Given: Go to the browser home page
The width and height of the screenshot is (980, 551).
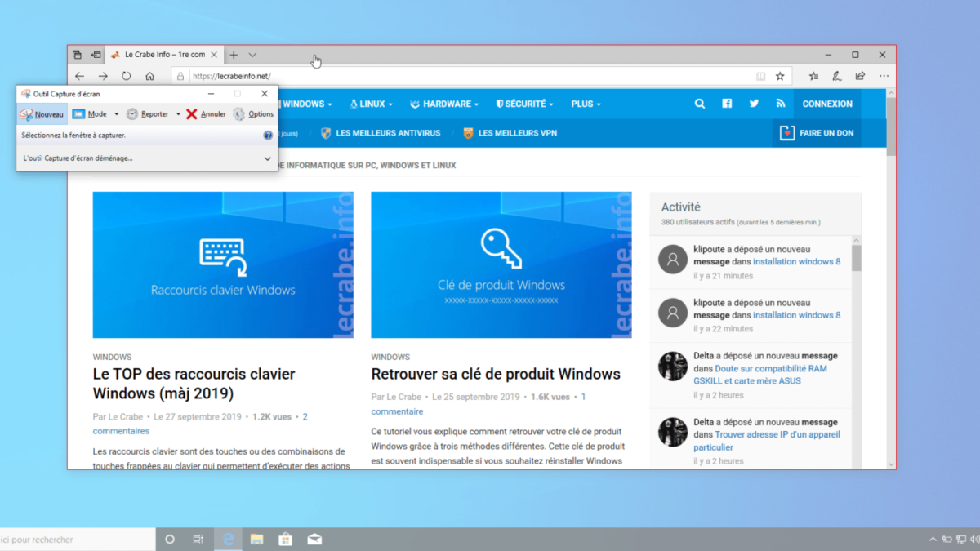Looking at the screenshot, I should click(x=150, y=76).
